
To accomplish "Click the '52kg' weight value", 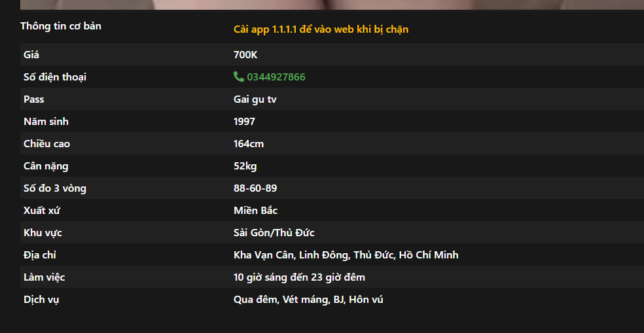I will 245,166.
